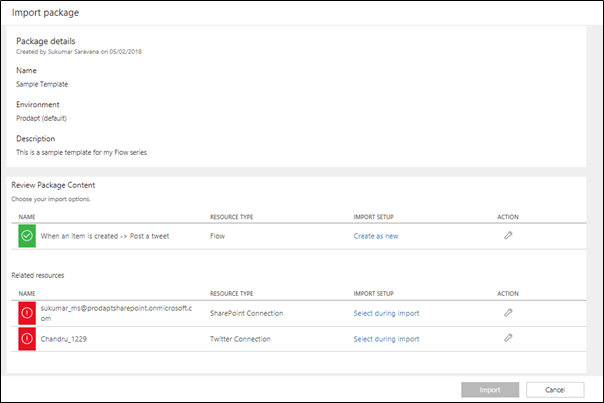The width and height of the screenshot is (604, 403).
Task: Click NAME column header under Review Package Content
Action: click(27, 216)
